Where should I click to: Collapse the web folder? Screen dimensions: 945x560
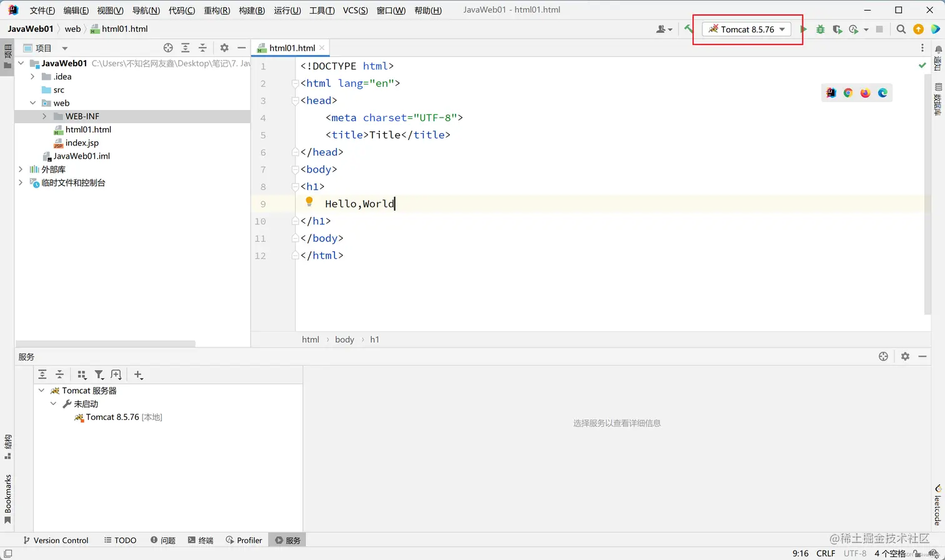(32, 103)
